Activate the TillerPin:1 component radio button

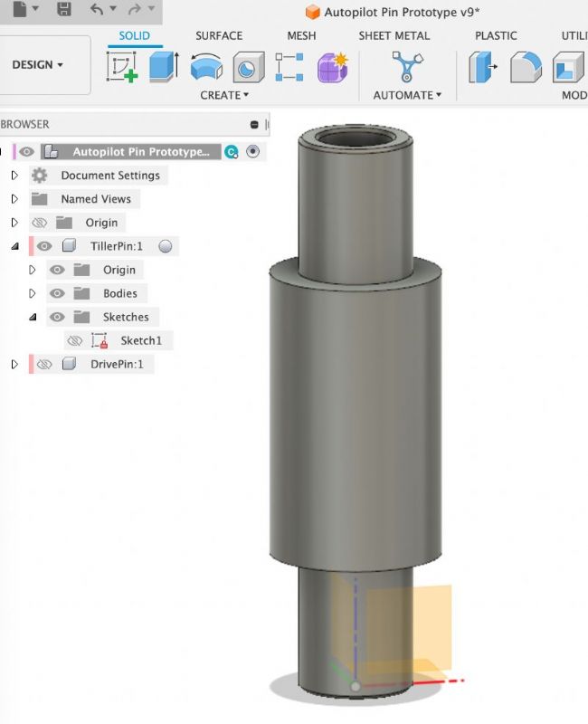(x=165, y=246)
